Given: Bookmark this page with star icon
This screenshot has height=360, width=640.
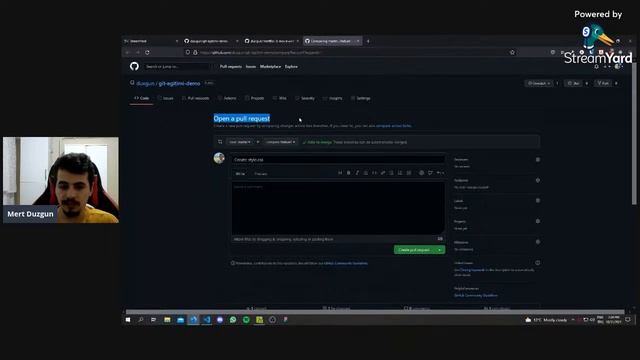Looking at the screenshot, I should 512,52.
